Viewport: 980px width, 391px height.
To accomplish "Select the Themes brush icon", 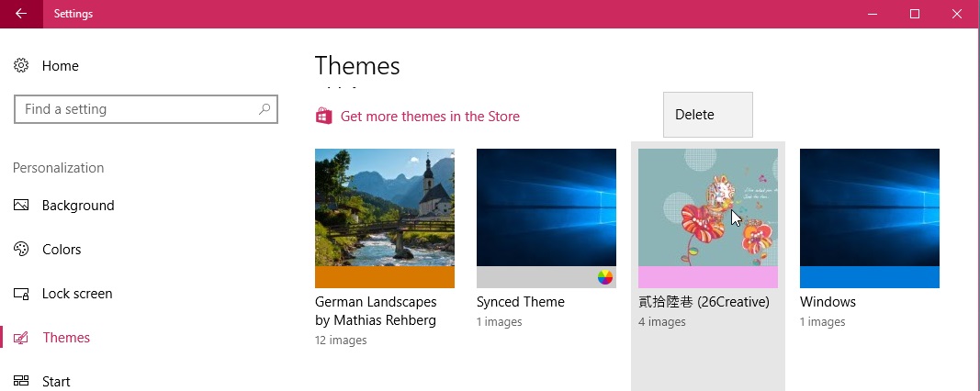I will point(21,337).
